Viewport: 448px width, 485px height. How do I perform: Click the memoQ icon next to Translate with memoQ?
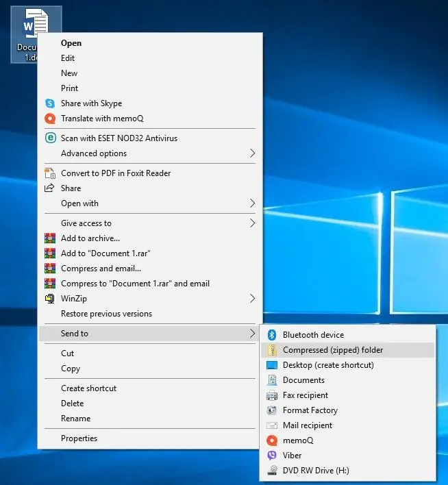(49, 119)
